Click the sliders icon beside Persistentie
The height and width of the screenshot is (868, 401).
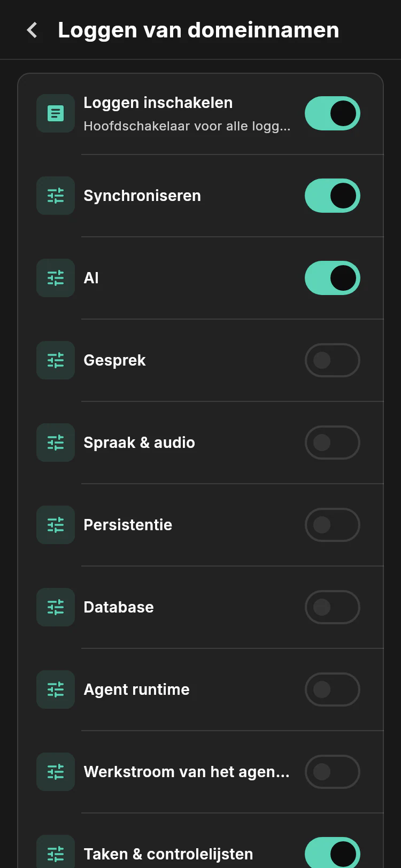pos(56,525)
